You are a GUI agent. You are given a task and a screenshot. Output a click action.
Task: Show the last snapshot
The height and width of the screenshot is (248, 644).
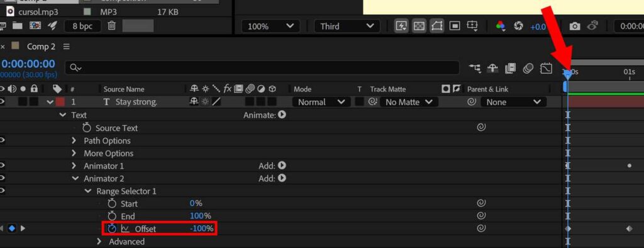pos(592,26)
